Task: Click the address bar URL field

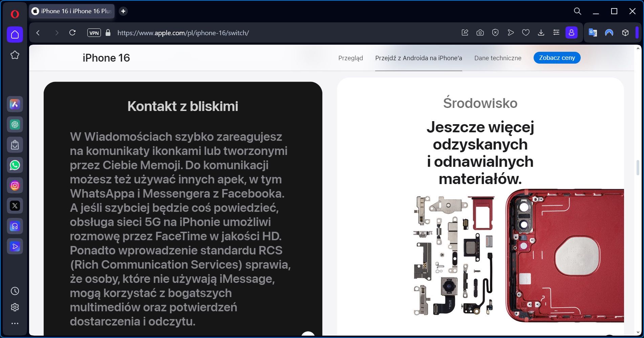Action: pos(183,33)
